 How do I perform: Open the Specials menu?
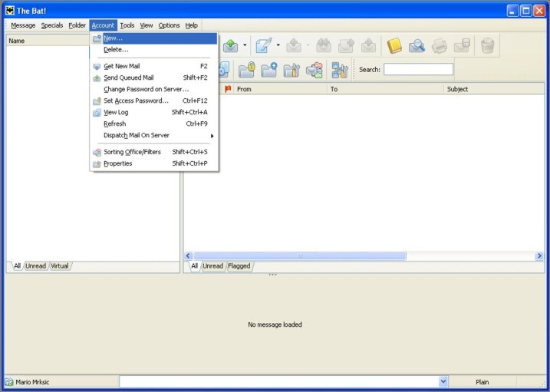coord(52,25)
